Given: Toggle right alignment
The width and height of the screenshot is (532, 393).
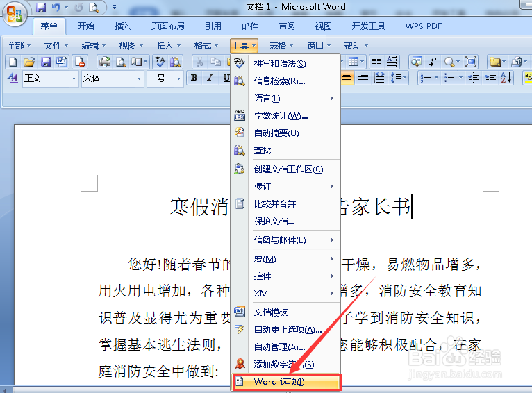Looking at the screenshot, I should pyautogui.click(x=363, y=78).
